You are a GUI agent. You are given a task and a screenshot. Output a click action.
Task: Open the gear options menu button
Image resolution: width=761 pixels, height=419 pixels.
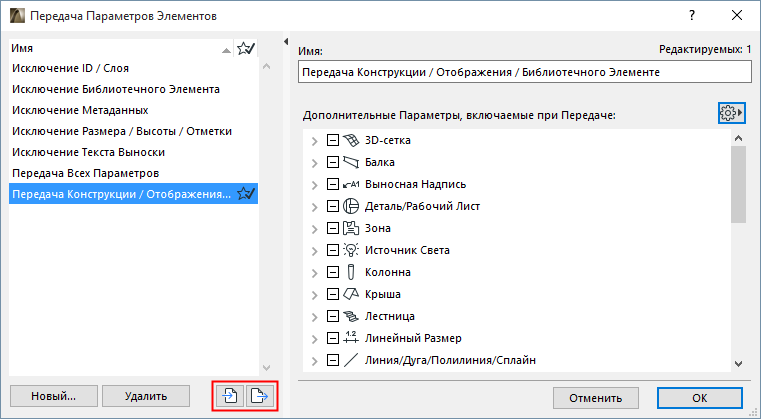(x=733, y=113)
